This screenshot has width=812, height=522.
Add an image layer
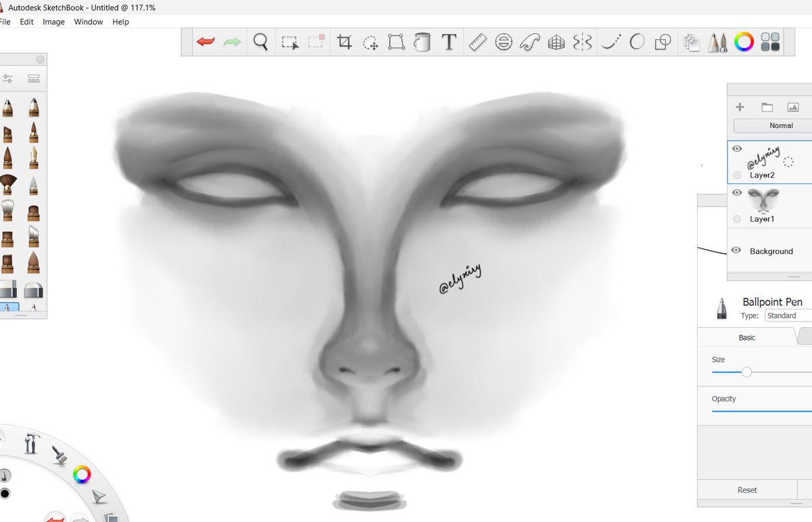click(x=793, y=107)
